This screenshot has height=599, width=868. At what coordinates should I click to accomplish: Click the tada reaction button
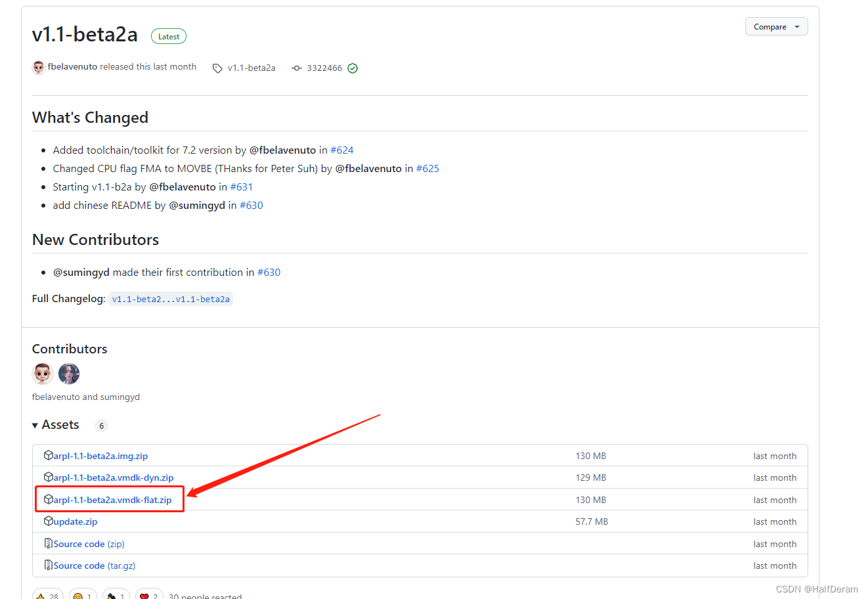point(116,595)
